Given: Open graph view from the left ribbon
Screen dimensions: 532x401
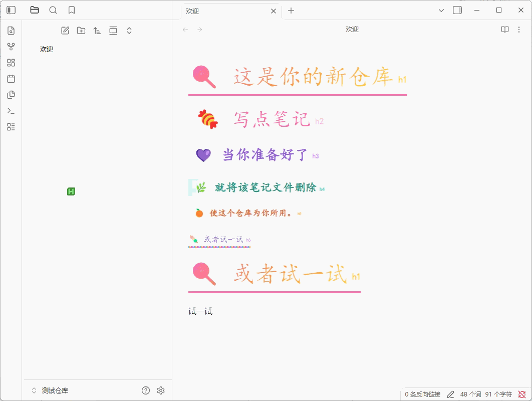Looking at the screenshot, I should [11, 47].
